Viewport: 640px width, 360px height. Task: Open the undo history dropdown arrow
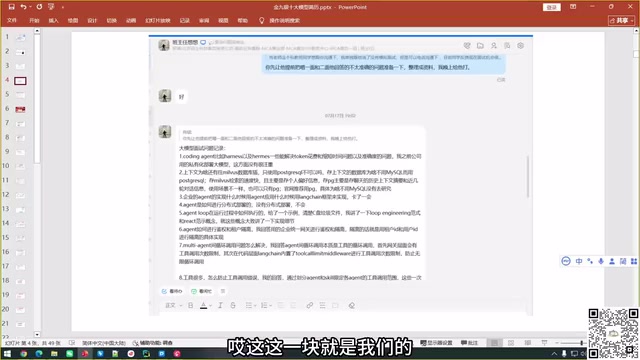[x=30, y=7]
